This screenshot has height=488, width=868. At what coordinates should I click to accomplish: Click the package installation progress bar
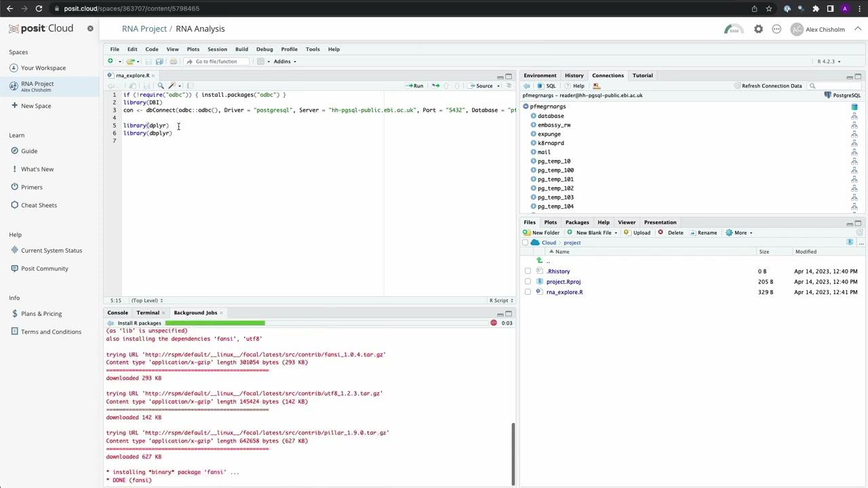(214, 323)
